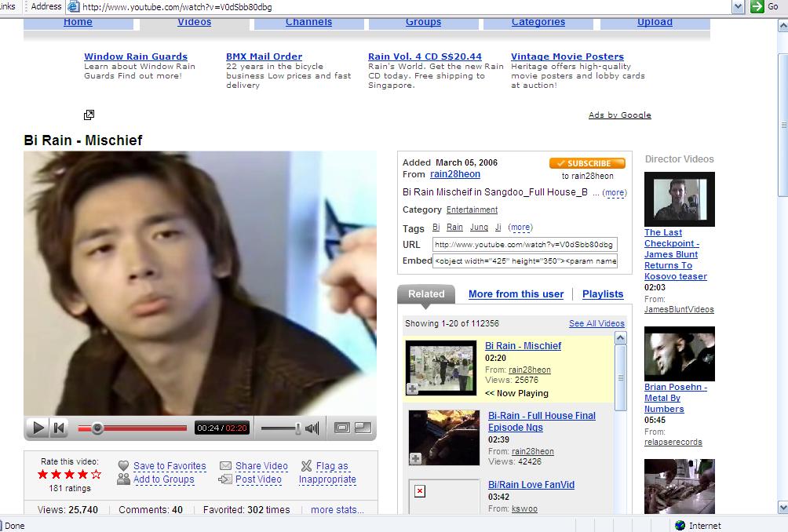The height and width of the screenshot is (532, 788).
Task: Open the Categories tab
Action: 538,22
